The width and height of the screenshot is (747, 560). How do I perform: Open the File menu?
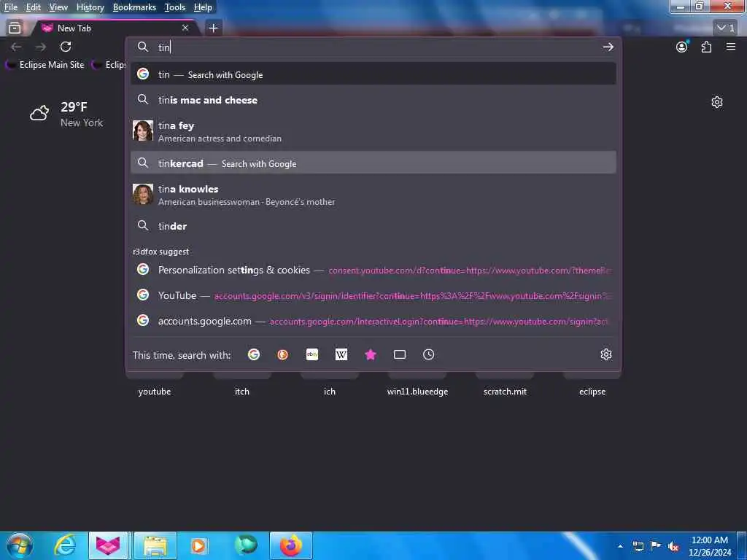tap(10, 7)
